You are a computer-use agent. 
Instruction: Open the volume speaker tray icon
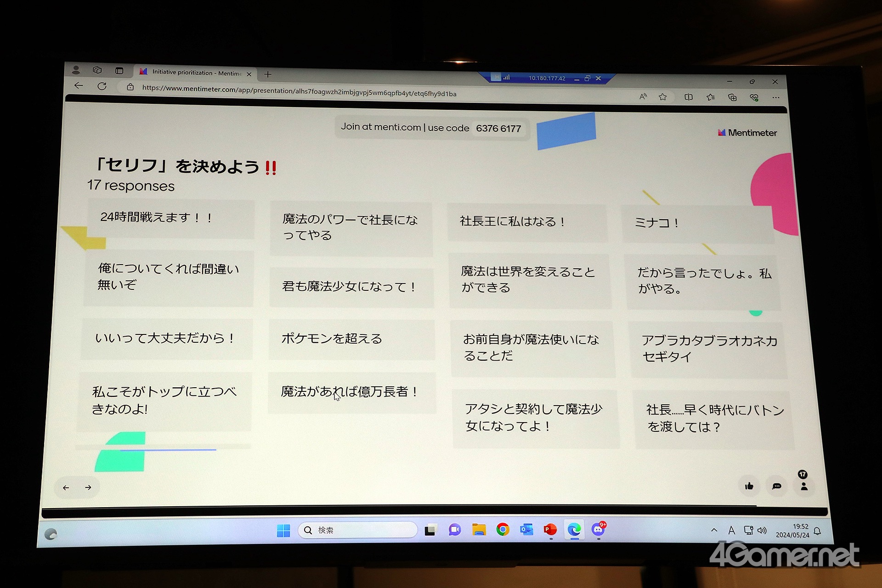click(x=762, y=531)
